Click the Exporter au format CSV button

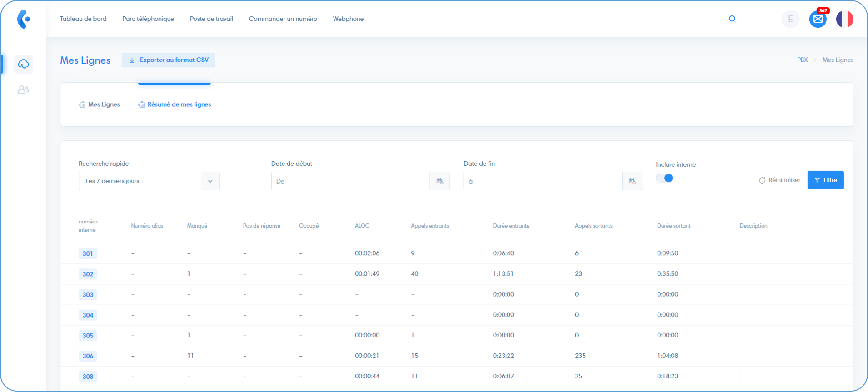[x=169, y=60]
